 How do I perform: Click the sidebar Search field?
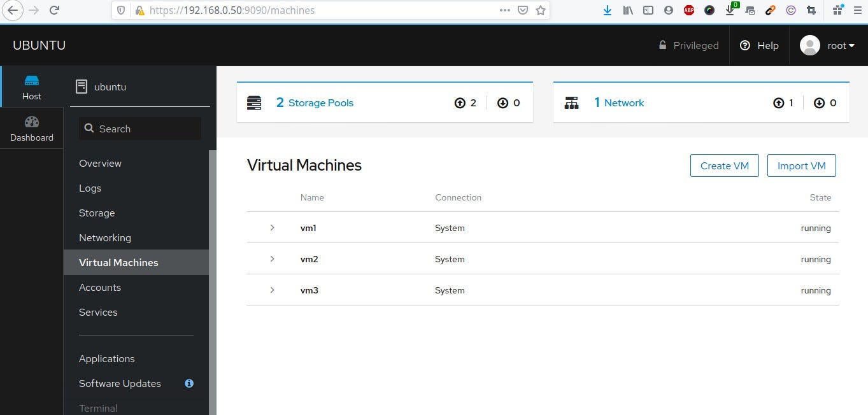140,129
